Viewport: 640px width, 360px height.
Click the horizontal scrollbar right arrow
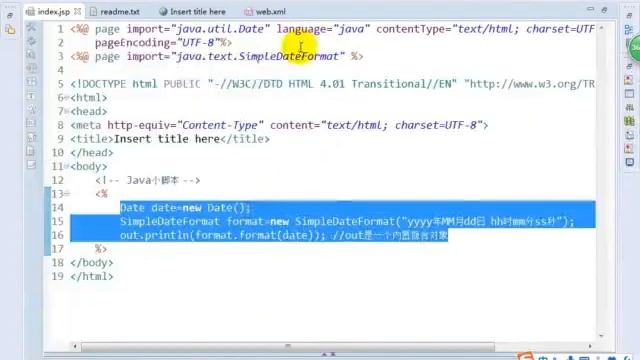point(590,347)
